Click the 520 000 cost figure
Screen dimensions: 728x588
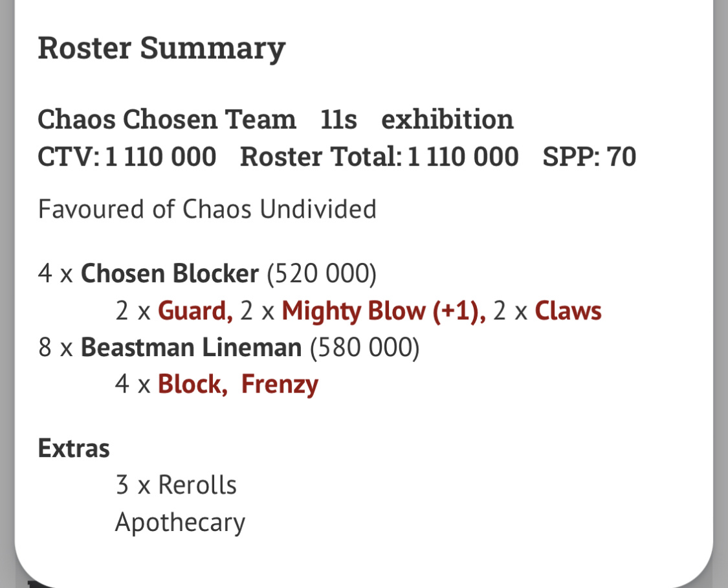322,274
